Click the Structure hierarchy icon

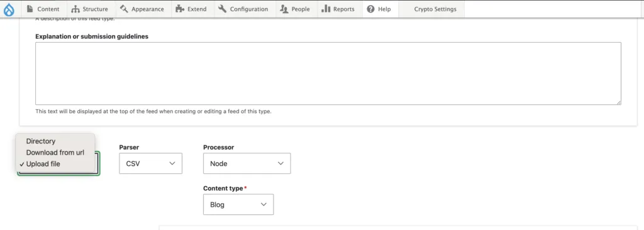tap(75, 9)
